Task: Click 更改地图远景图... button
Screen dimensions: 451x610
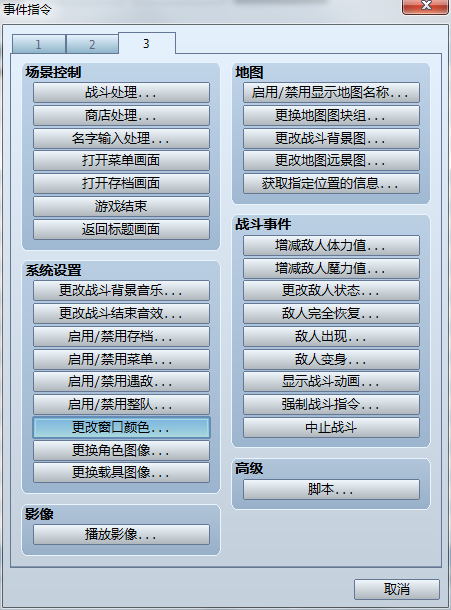Action: [x=332, y=160]
